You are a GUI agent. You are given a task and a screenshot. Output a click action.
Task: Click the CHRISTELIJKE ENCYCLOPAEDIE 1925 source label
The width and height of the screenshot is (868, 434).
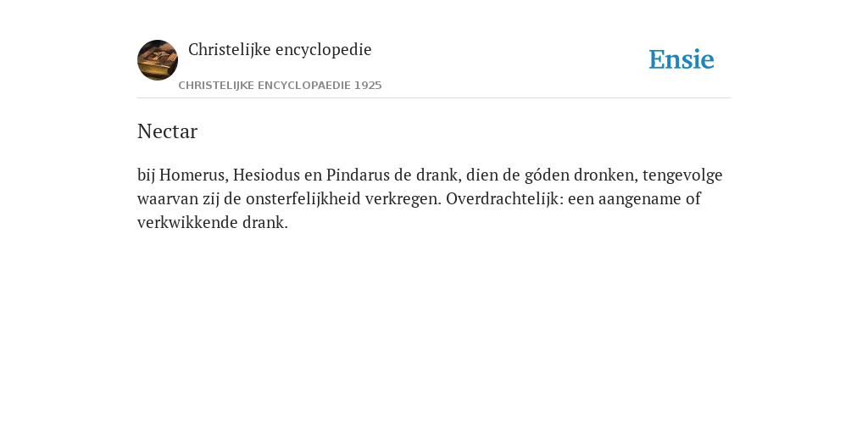[x=280, y=86]
